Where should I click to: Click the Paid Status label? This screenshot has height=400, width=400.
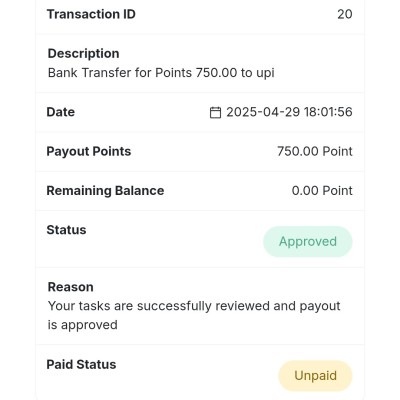(81, 364)
